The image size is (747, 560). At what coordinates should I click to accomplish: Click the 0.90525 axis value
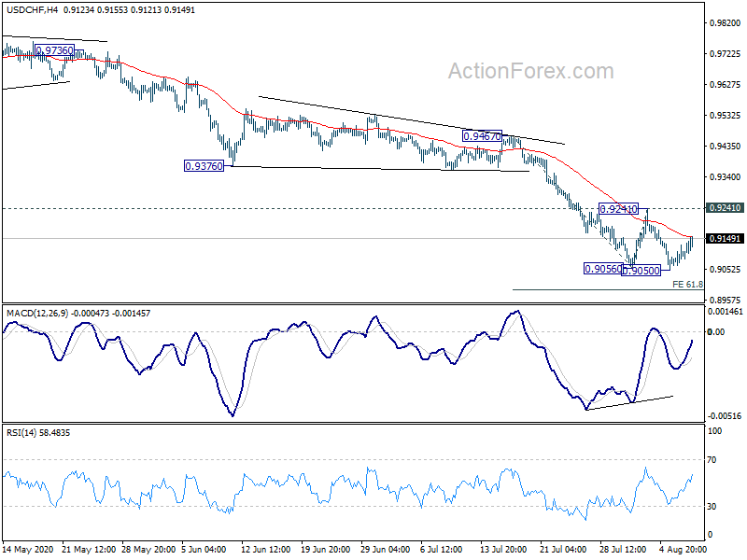tap(726, 270)
